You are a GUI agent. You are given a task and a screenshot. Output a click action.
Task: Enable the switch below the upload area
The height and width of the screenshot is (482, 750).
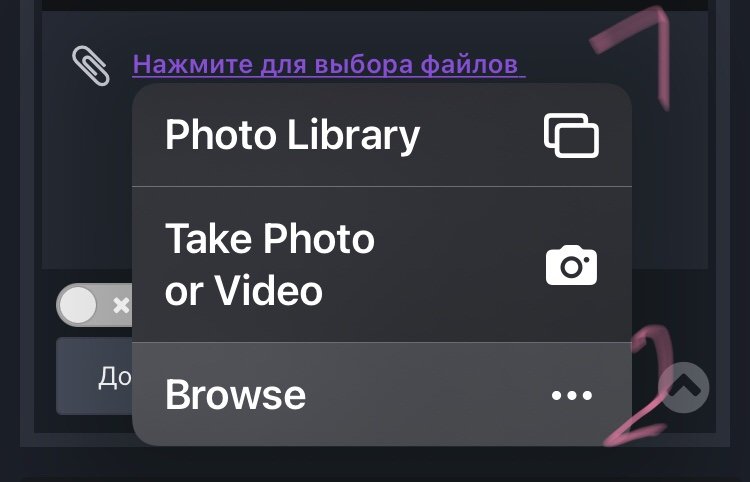click(x=95, y=305)
